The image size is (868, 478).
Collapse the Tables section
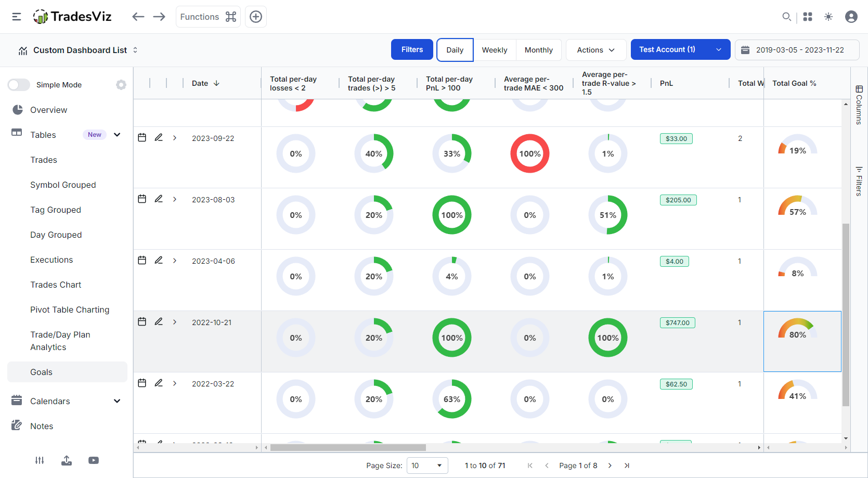tap(117, 135)
